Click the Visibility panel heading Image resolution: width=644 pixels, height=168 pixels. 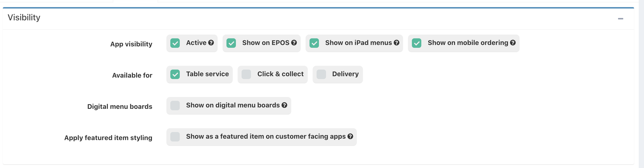24,18
